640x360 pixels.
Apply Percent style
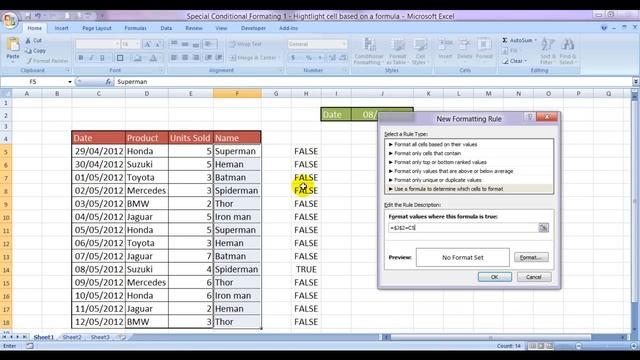309,58
